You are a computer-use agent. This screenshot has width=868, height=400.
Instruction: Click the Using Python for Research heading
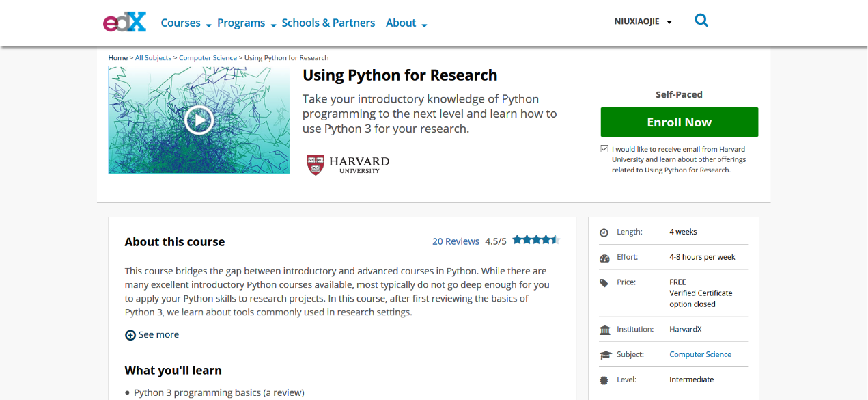pyautogui.click(x=400, y=75)
